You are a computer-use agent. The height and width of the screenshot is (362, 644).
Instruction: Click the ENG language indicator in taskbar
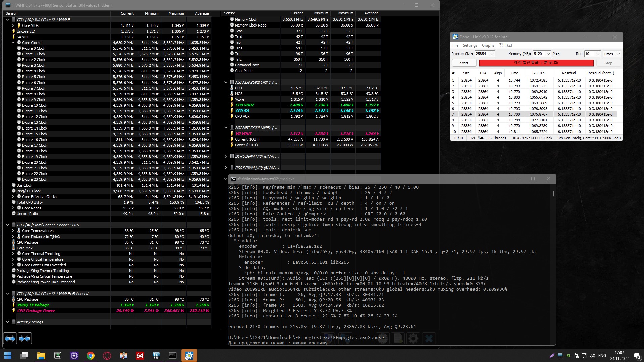[x=602, y=356]
